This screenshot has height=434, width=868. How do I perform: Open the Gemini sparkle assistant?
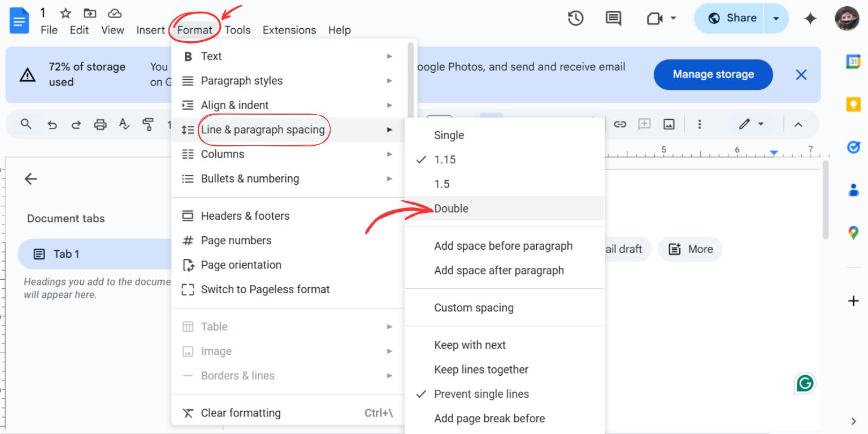[x=810, y=19]
